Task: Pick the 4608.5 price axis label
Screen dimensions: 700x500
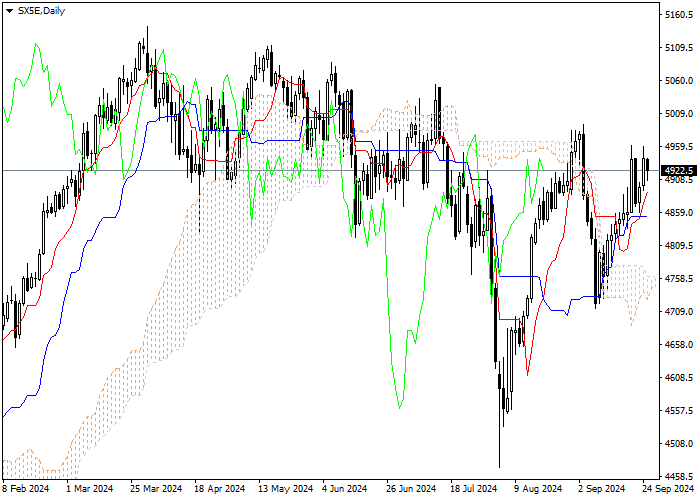Action: [x=679, y=378]
